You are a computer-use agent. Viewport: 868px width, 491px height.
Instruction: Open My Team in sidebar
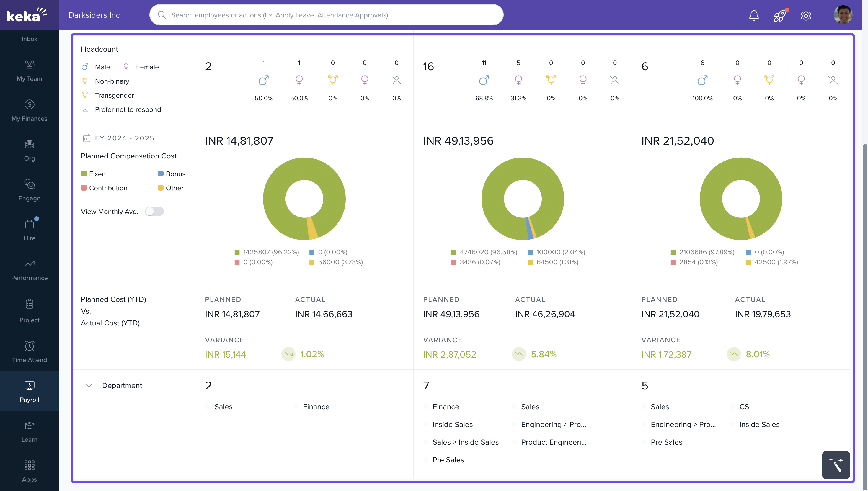click(29, 71)
